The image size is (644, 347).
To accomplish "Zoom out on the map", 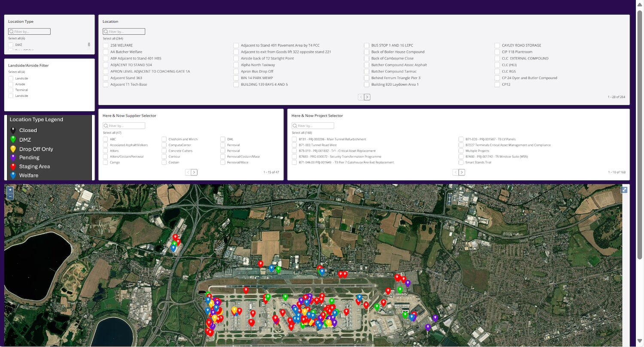I will tap(10, 197).
